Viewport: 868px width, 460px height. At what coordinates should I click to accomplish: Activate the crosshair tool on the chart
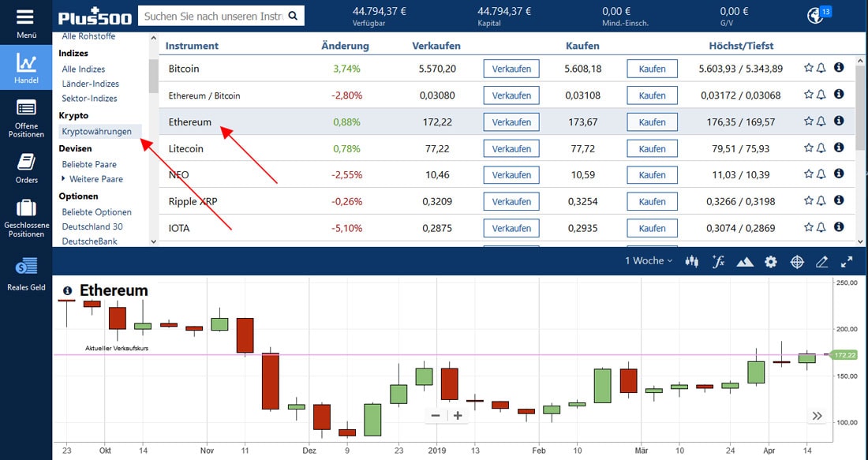[x=797, y=261]
